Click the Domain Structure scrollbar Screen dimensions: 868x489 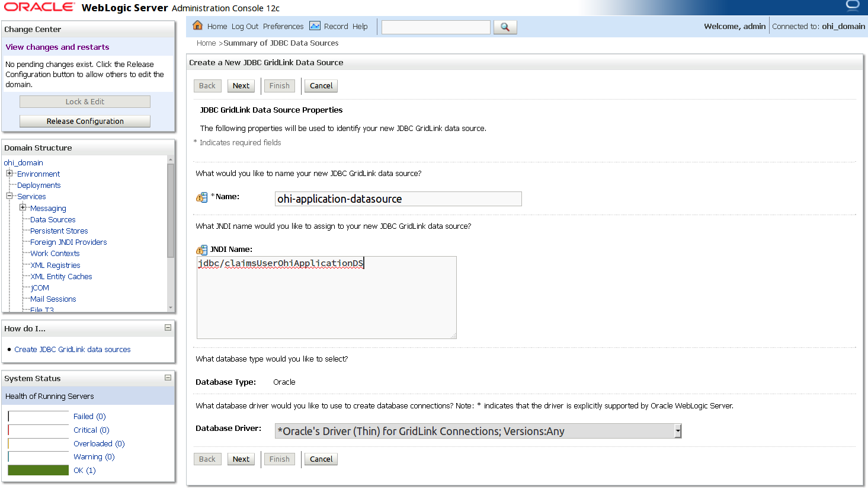[171, 210]
